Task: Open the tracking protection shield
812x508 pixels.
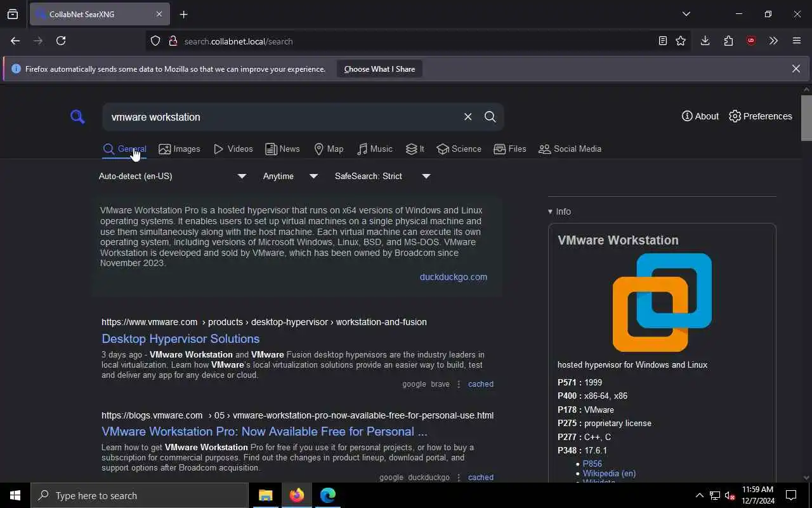Action: (155, 41)
